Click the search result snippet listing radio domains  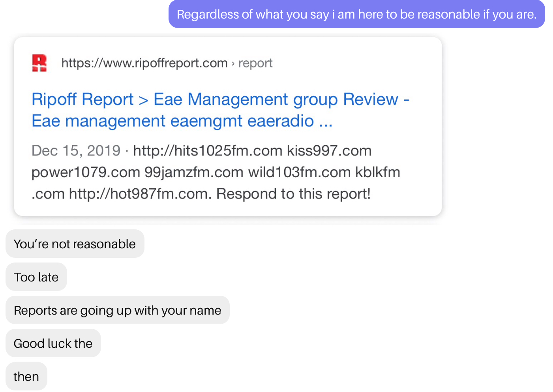pyautogui.click(x=216, y=172)
